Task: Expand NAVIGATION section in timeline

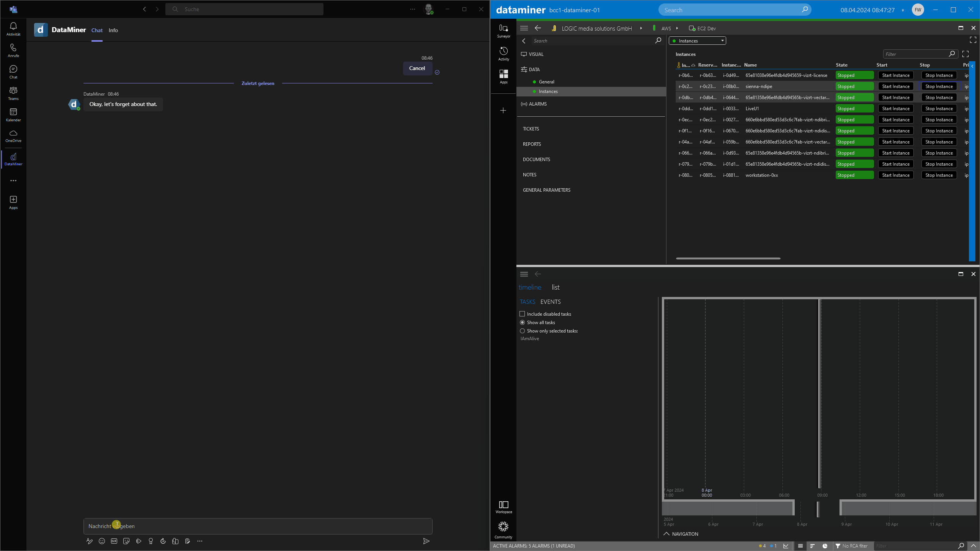Action: [x=681, y=534]
